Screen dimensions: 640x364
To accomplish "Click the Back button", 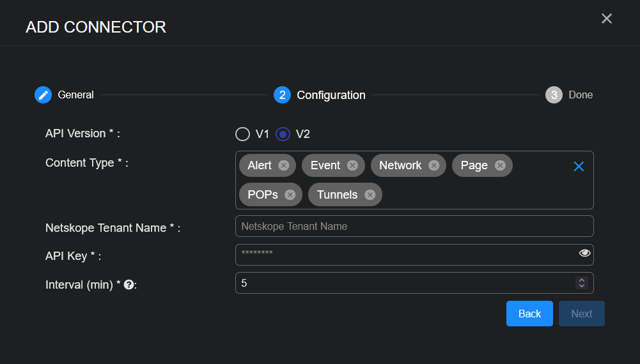I will coord(529,314).
